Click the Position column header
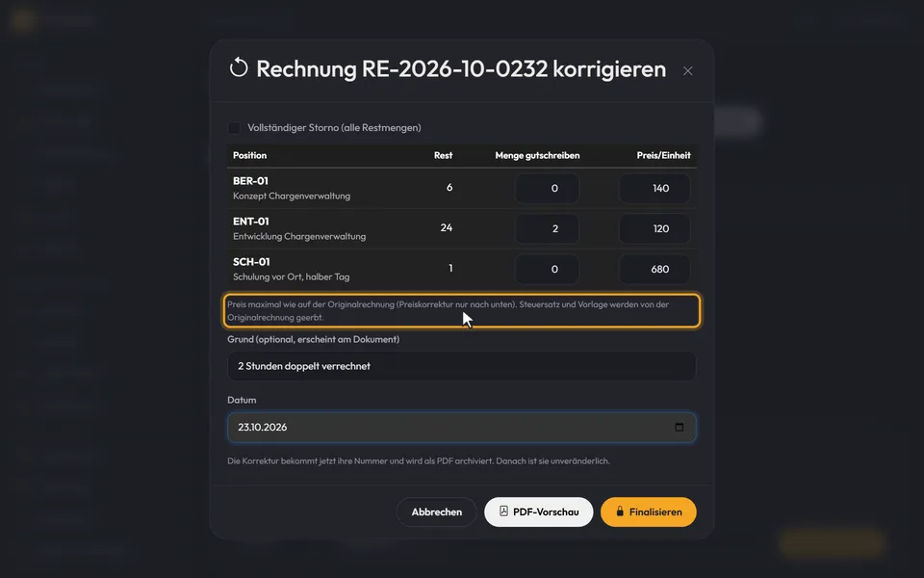Screen dimensions: 924x578 coord(250,156)
